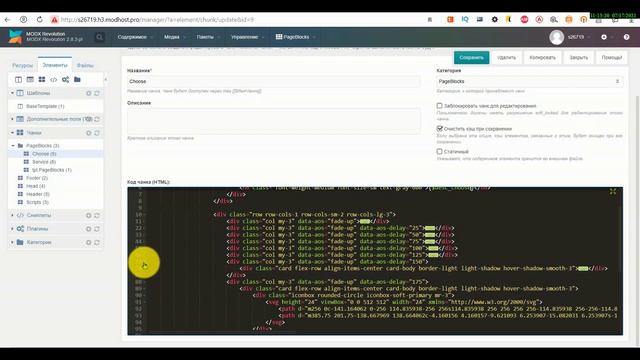640x360 pixels.
Task: Switch to the Файлы tab
Action: click(85, 65)
